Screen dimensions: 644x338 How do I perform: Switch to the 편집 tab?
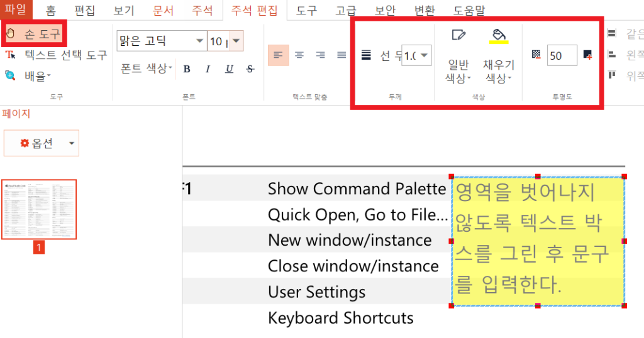click(x=85, y=10)
